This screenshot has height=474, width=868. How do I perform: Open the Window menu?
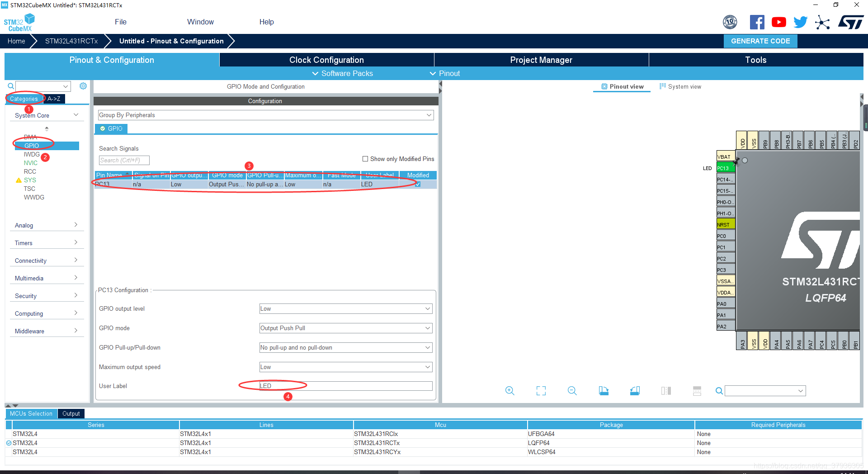(x=200, y=22)
